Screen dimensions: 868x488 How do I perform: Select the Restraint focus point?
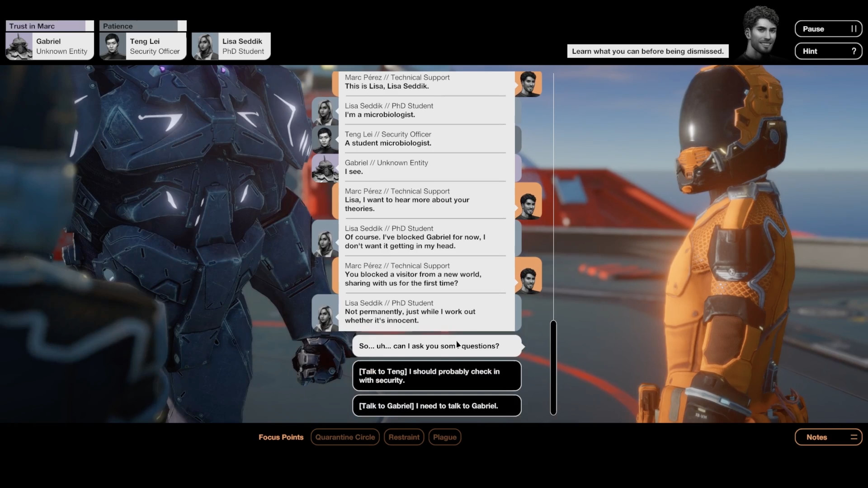coord(404,437)
